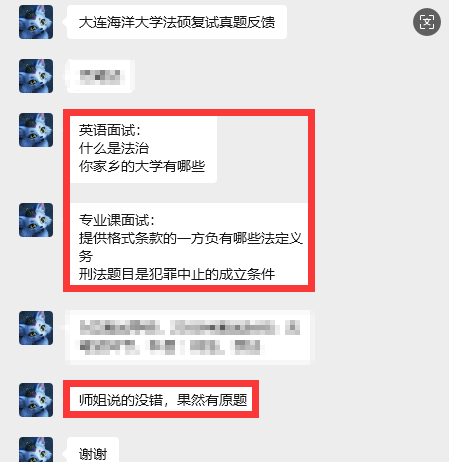Screen dimensions: 449x462
Task: Click the 师姐说的没错,果然有原题 message
Action: click(163, 400)
